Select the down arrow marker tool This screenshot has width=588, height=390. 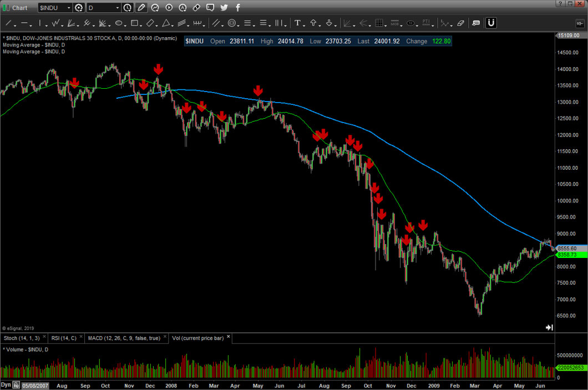329,23
